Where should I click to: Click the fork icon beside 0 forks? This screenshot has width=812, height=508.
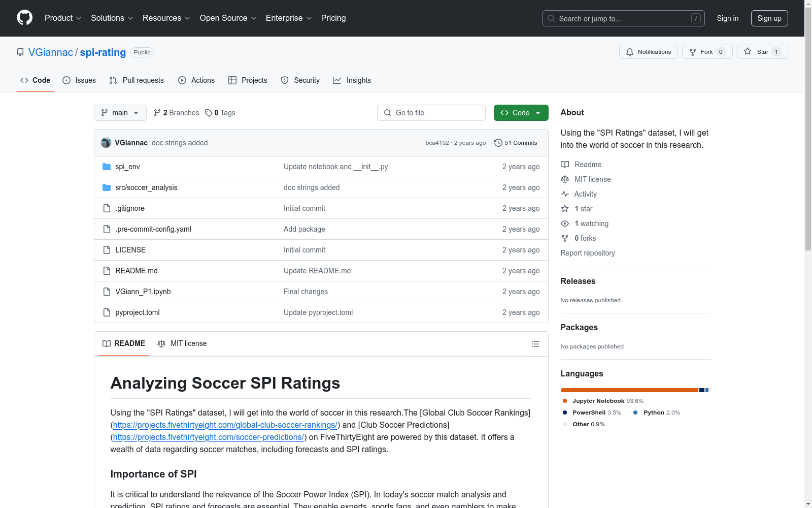(x=565, y=238)
